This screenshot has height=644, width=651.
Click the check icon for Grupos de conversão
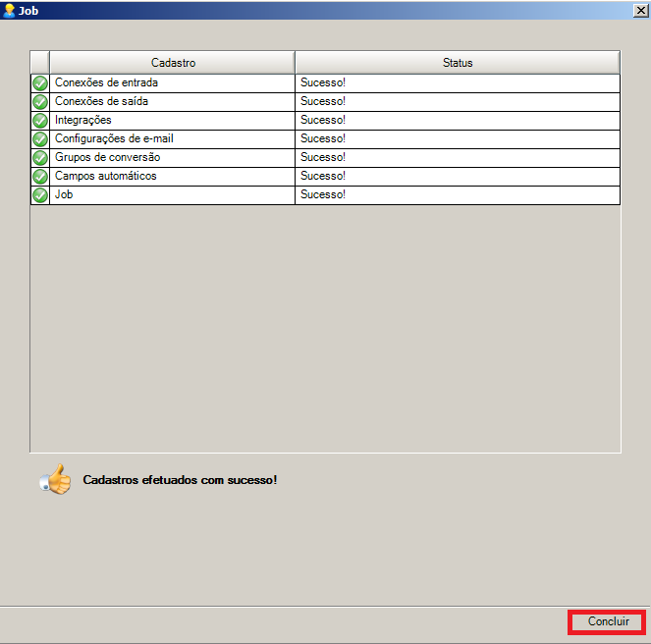tap(40, 158)
